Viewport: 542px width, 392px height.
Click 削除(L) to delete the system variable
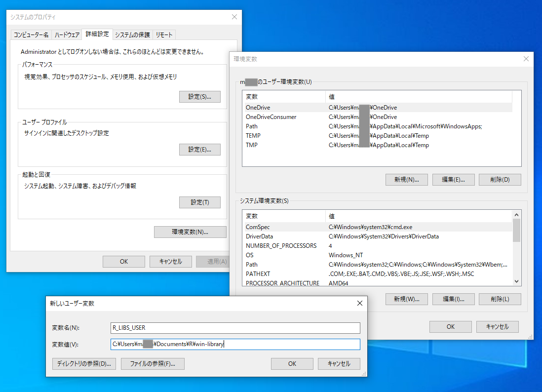[500, 299]
